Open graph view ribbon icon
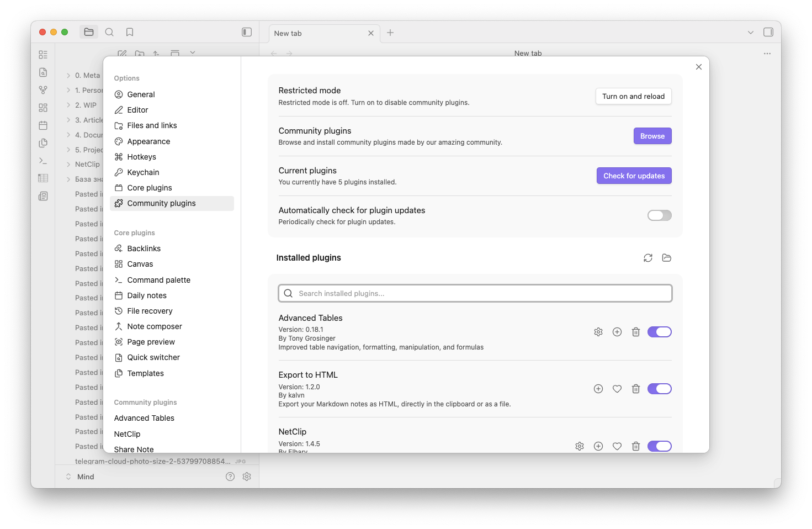The width and height of the screenshot is (812, 529). pyautogui.click(x=43, y=90)
